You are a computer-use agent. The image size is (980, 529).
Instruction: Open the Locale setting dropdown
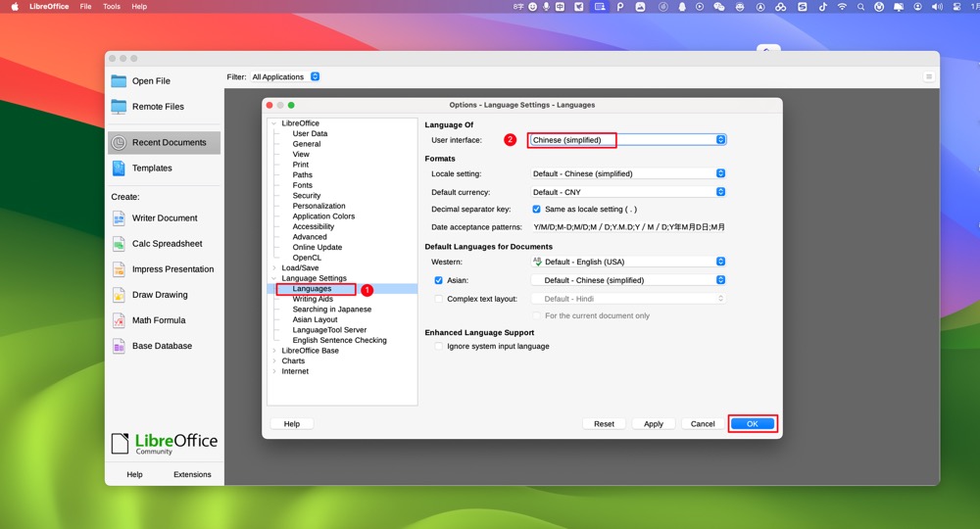click(627, 173)
